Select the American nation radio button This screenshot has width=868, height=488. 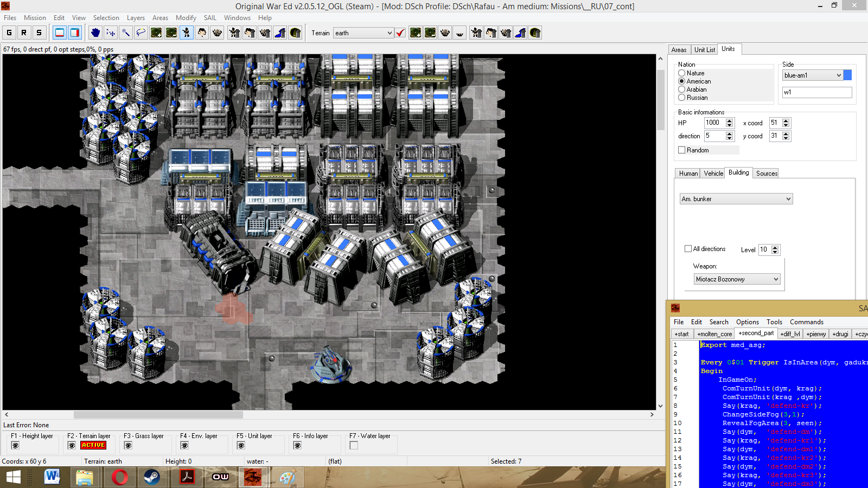(681, 81)
